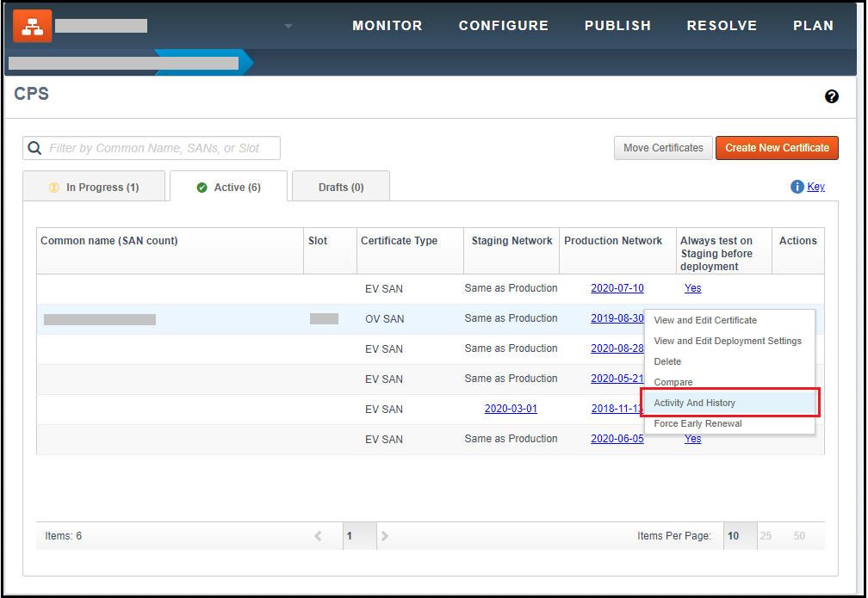Open the CONFIGURE menu

pos(503,26)
